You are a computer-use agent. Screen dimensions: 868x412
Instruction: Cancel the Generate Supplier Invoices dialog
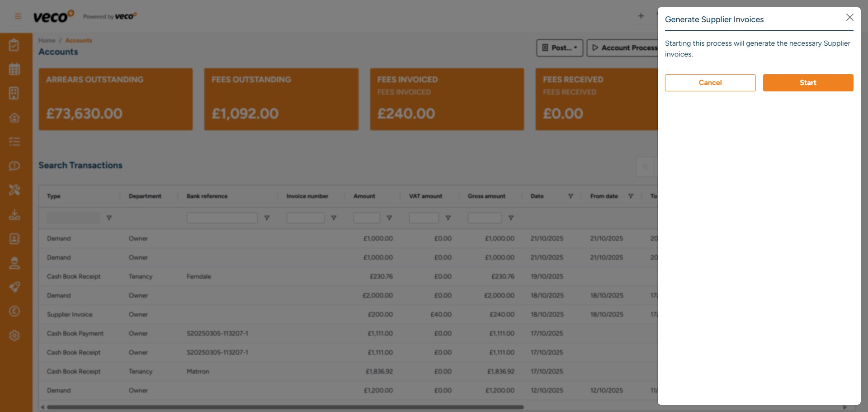click(710, 82)
